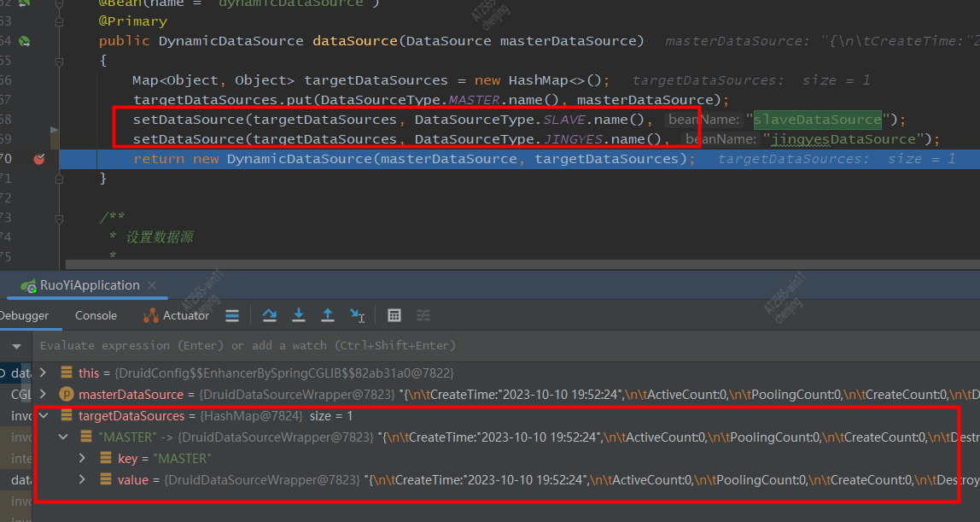Click the Trace Current Stream Chain icon

423,316
